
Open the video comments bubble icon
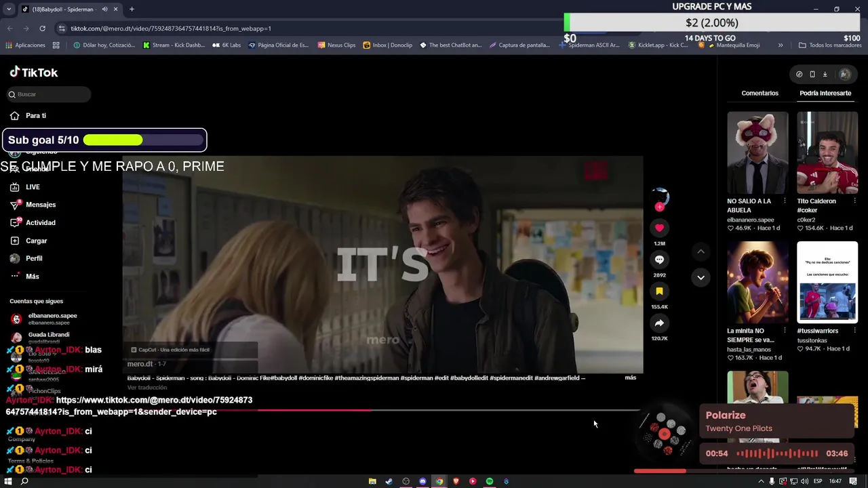pyautogui.click(x=659, y=260)
